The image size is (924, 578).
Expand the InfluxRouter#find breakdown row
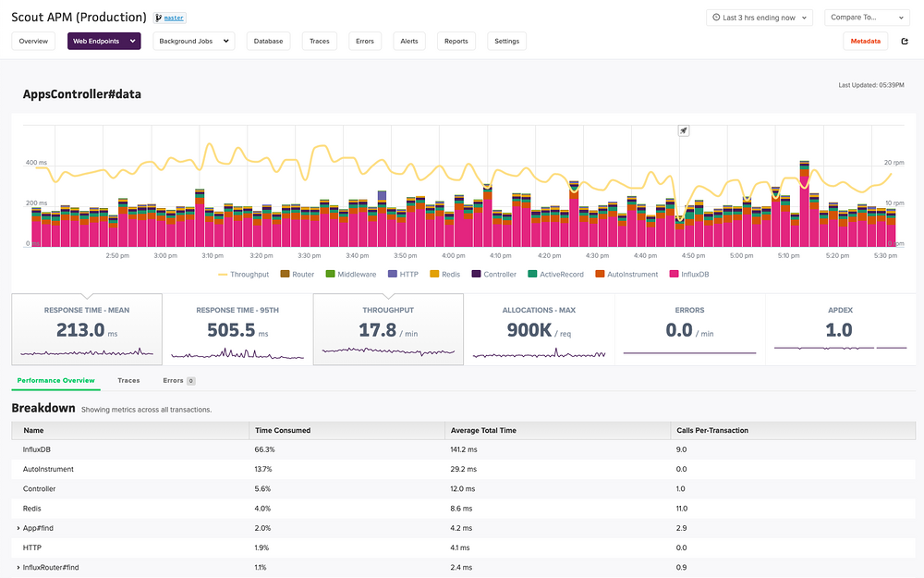18,568
